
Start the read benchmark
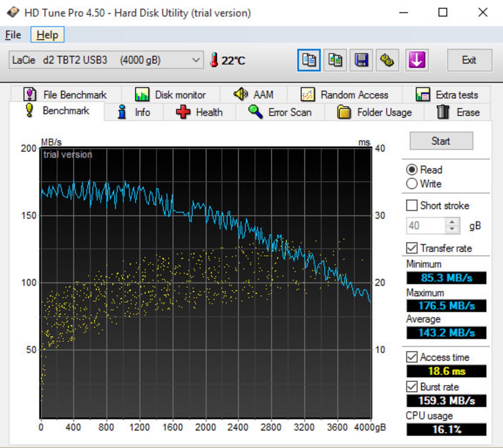pos(441,141)
